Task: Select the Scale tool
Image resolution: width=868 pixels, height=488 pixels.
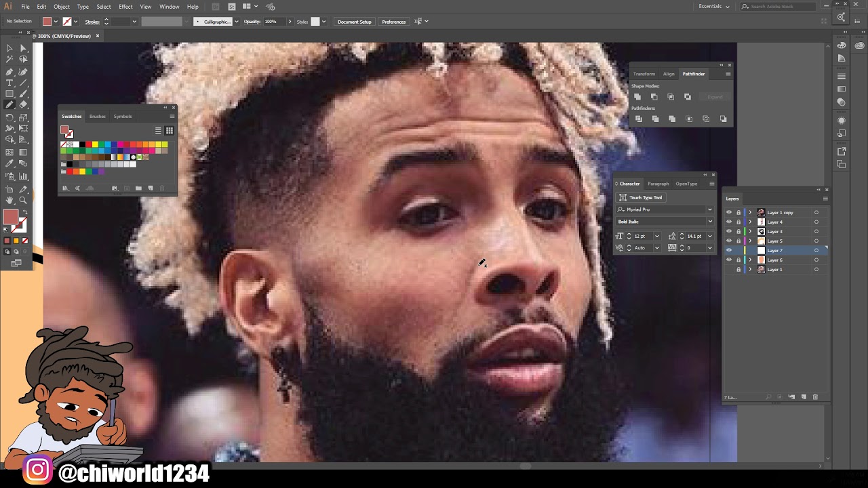Action: point(23,117)
